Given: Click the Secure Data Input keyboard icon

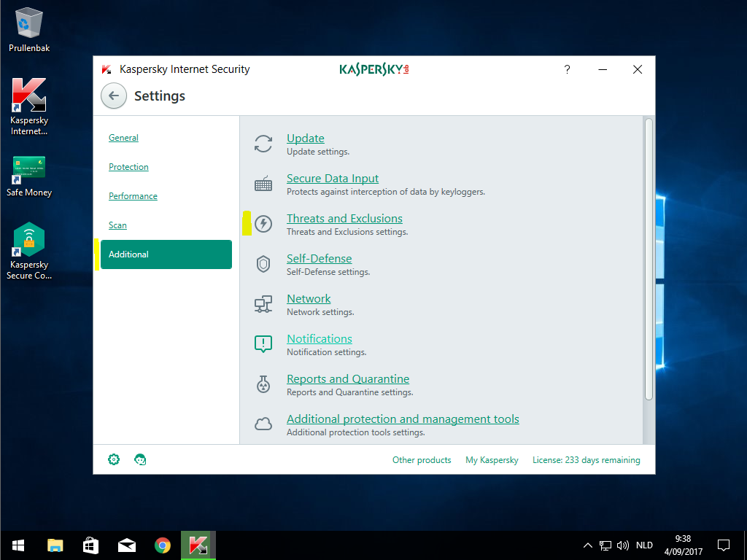Looking at the screenshot, I should coord(263,184).
